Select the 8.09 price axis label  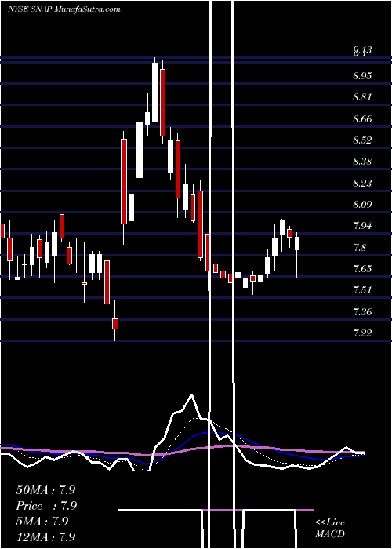362,205
